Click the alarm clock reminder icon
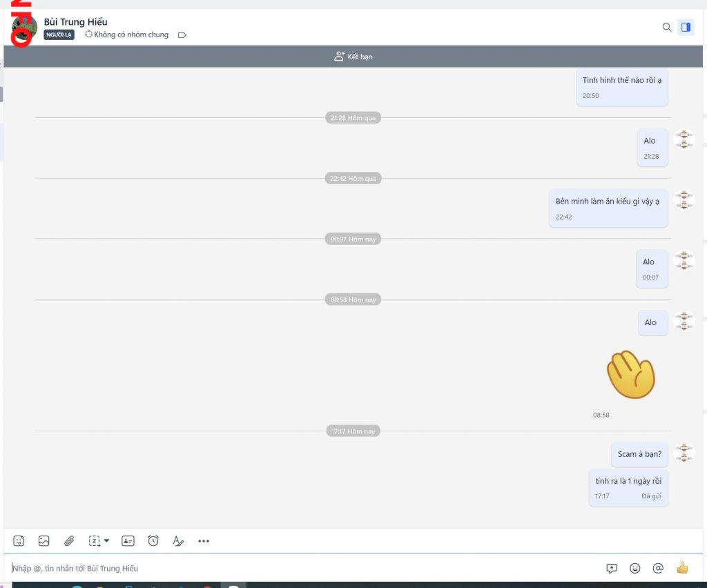This screenshot has width=707, height=588. pyautogui.click(x=153, y=541)
